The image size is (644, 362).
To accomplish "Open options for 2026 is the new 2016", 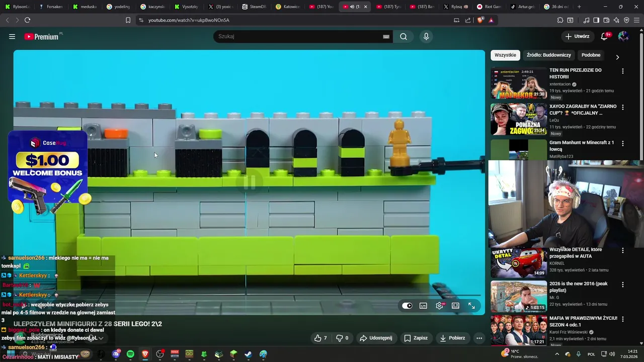I will point(623,284).
